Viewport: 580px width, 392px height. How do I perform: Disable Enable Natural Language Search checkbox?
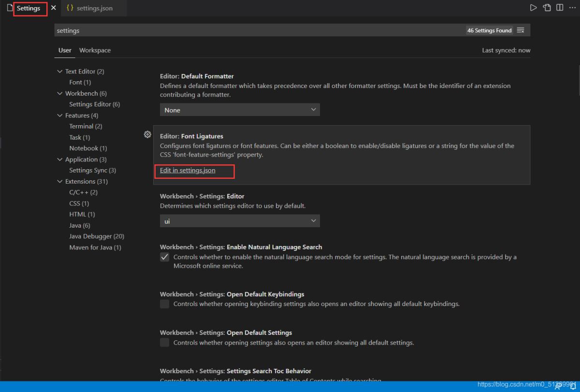(x=165, y=257)
